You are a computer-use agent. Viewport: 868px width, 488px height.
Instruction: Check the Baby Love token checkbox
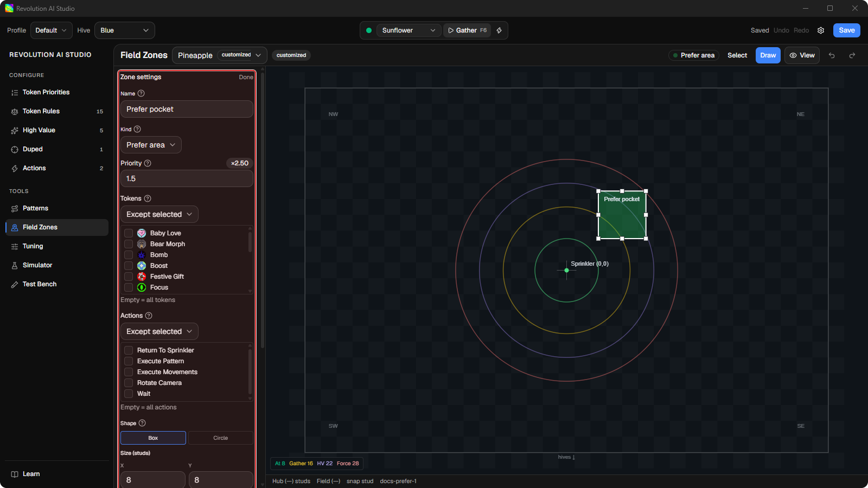point(129,233)
